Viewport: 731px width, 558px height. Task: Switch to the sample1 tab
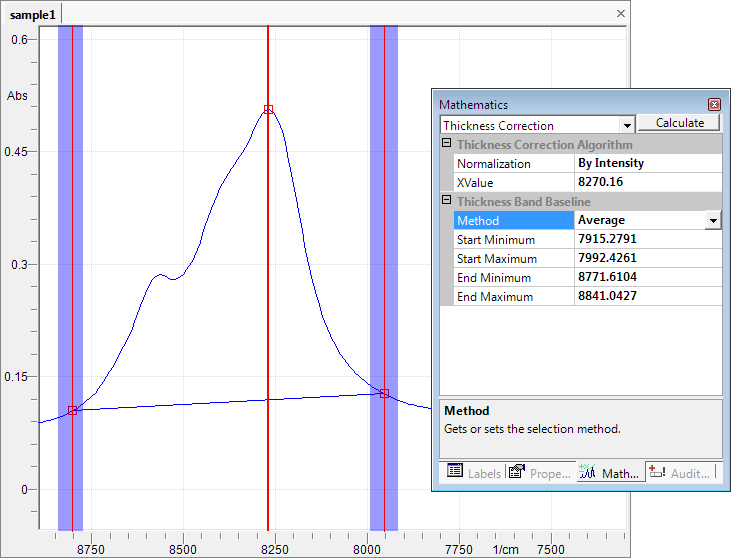pos(33,14)
